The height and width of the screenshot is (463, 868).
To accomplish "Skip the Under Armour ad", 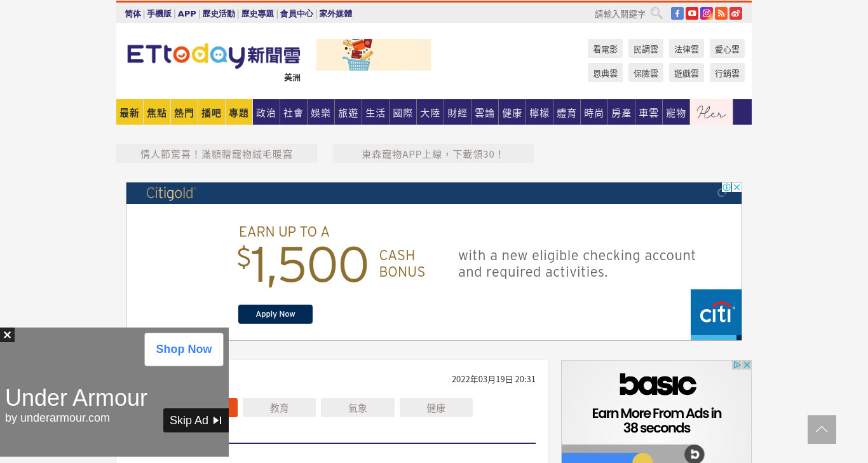I will click(x=196, y=420).
